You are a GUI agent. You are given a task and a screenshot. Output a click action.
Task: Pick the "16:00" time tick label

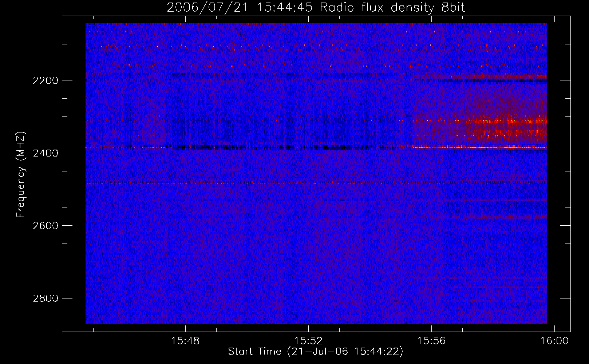(x=554, y=341)
